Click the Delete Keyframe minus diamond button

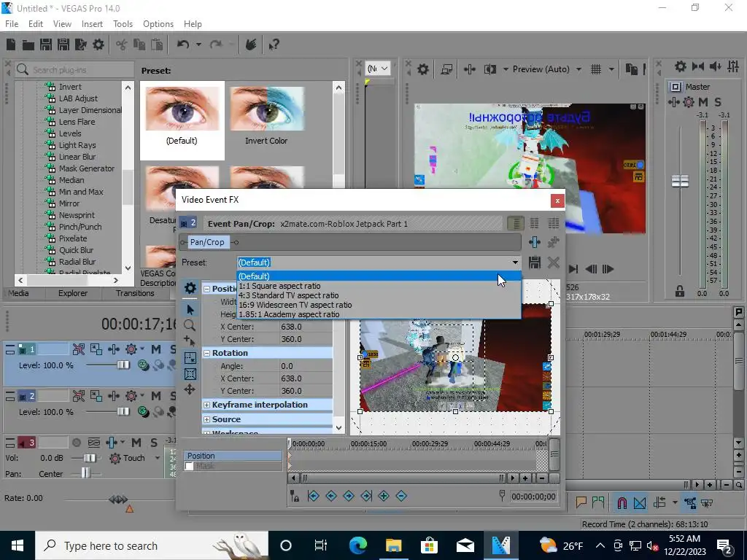(x=401, y=496)
